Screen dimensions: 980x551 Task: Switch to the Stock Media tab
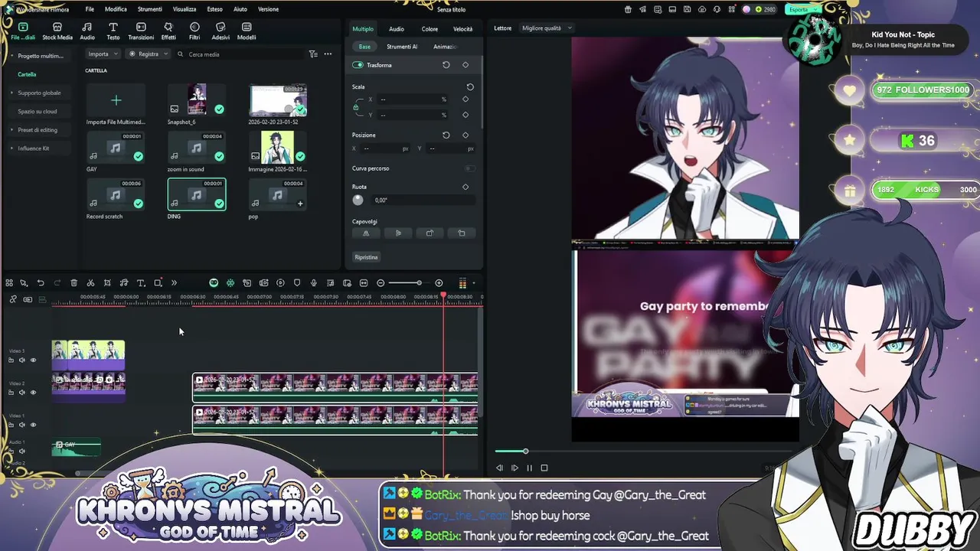tap(57, 31)
